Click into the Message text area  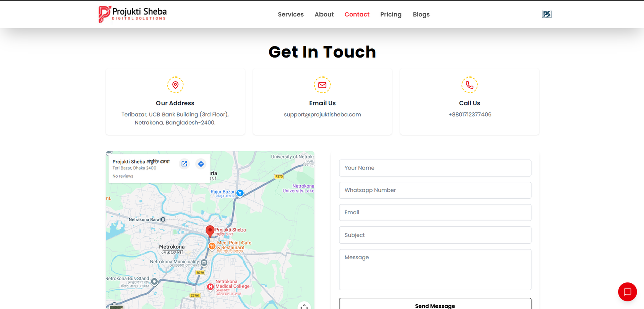tap(435, 270)
